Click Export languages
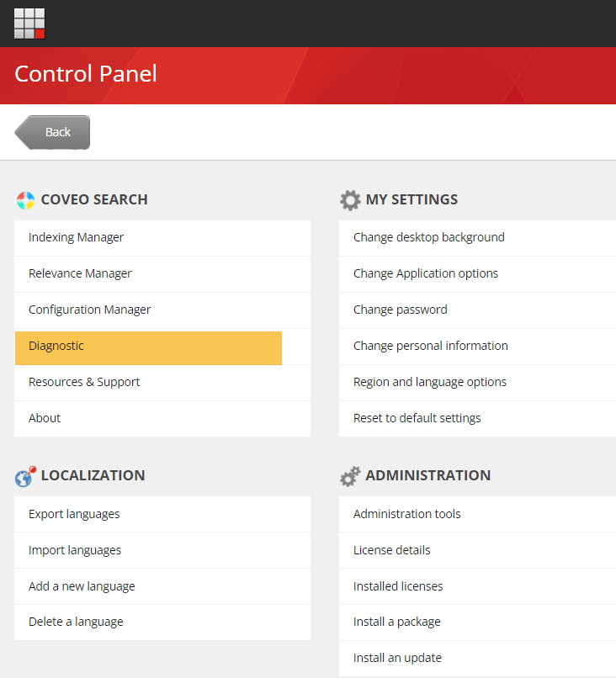This screenshot has height=678, width=616. pos(74,514)
